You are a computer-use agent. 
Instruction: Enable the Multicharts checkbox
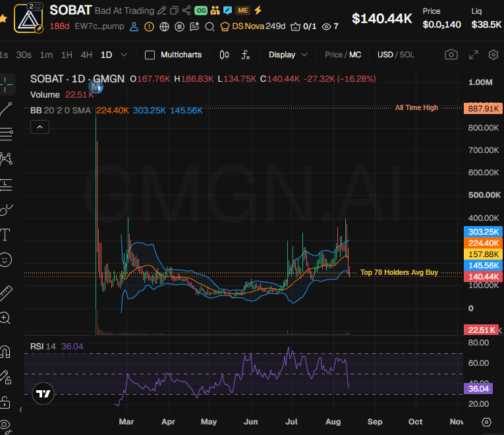(150, 55)
